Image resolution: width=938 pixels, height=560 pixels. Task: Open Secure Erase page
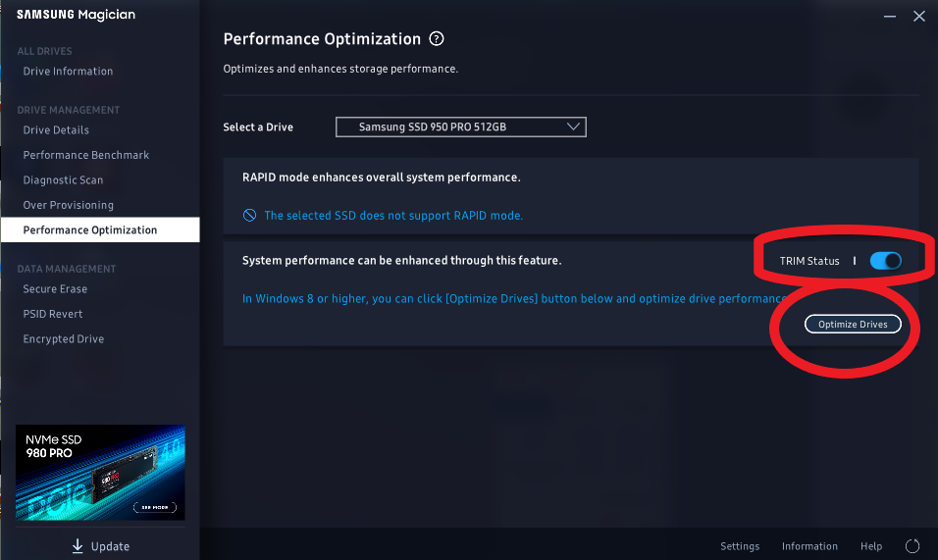tap(55, 288)
